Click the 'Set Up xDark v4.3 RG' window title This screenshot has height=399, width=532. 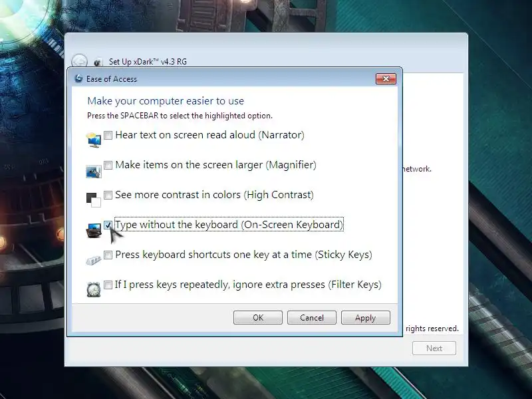pyautogui.click(x=148, y=62)
